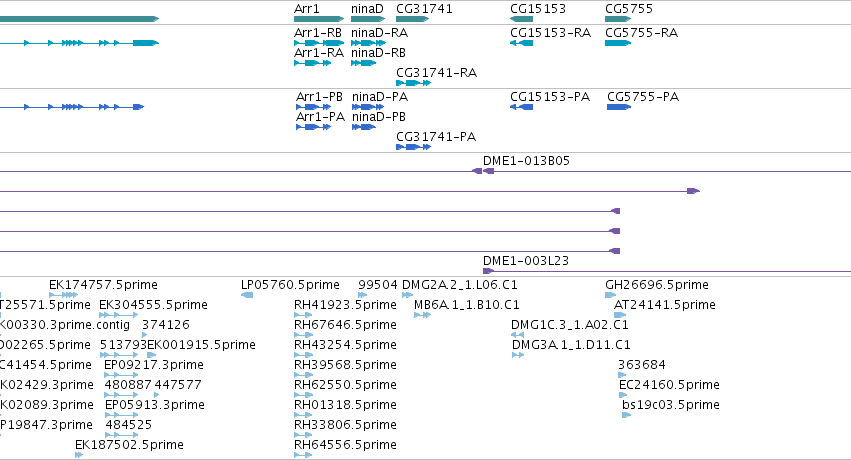The height and width of the screenshot is (460, 851).
Task: Click the EK187502.5prime EST label
Action: [x=129, y=445]
